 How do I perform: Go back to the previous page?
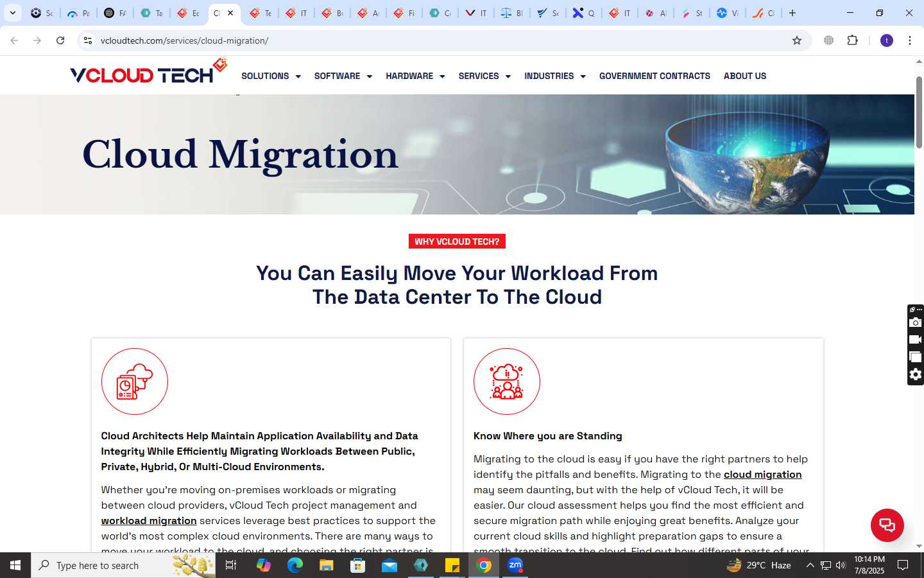14,40
